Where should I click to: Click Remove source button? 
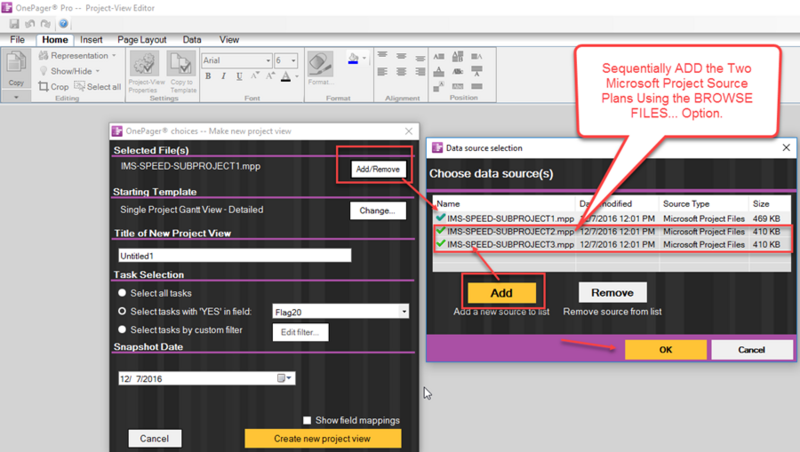[612, 293]
